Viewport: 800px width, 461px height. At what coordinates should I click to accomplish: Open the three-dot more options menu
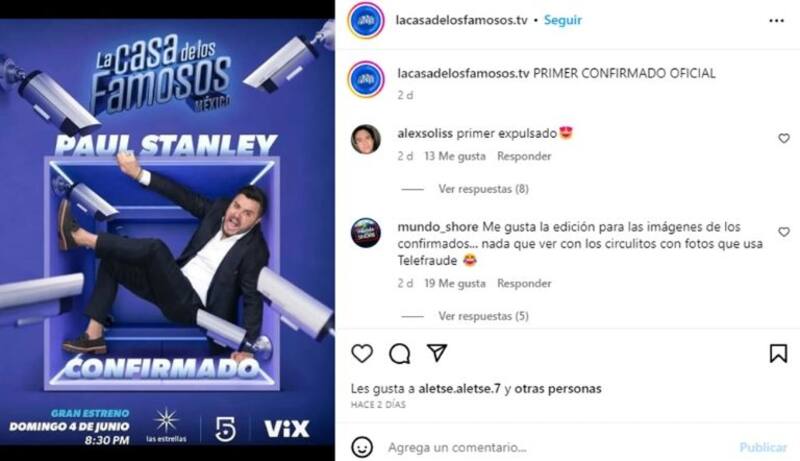(x=776, y=20)
